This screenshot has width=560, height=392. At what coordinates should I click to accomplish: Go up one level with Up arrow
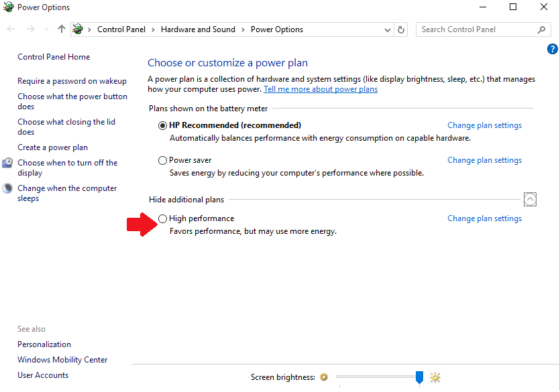tap(62, 29)
